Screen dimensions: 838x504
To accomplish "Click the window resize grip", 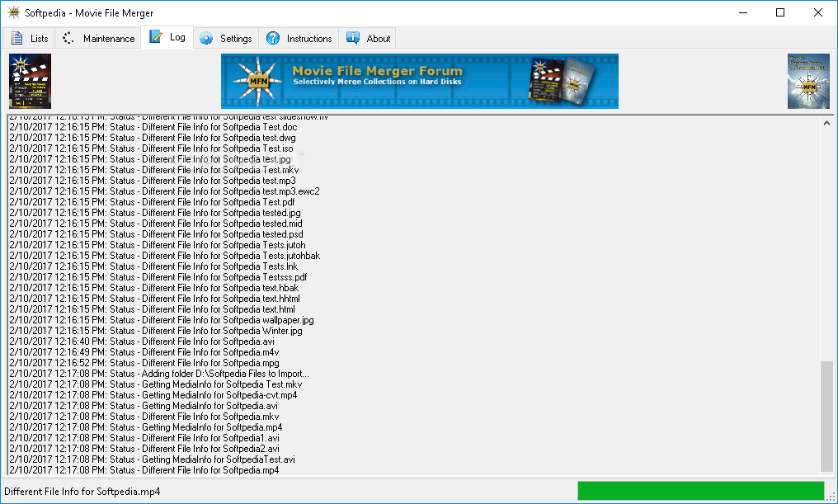I will tap(831, 497).
